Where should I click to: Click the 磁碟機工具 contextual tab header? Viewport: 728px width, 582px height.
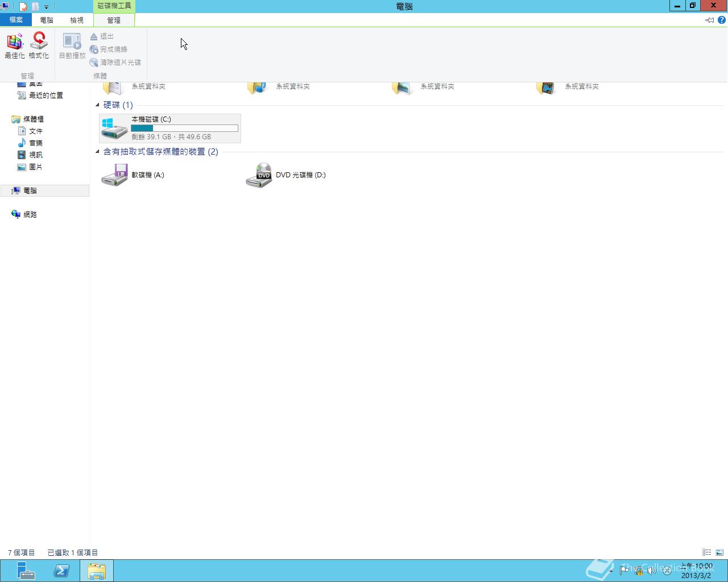click(x=114, y=6)
